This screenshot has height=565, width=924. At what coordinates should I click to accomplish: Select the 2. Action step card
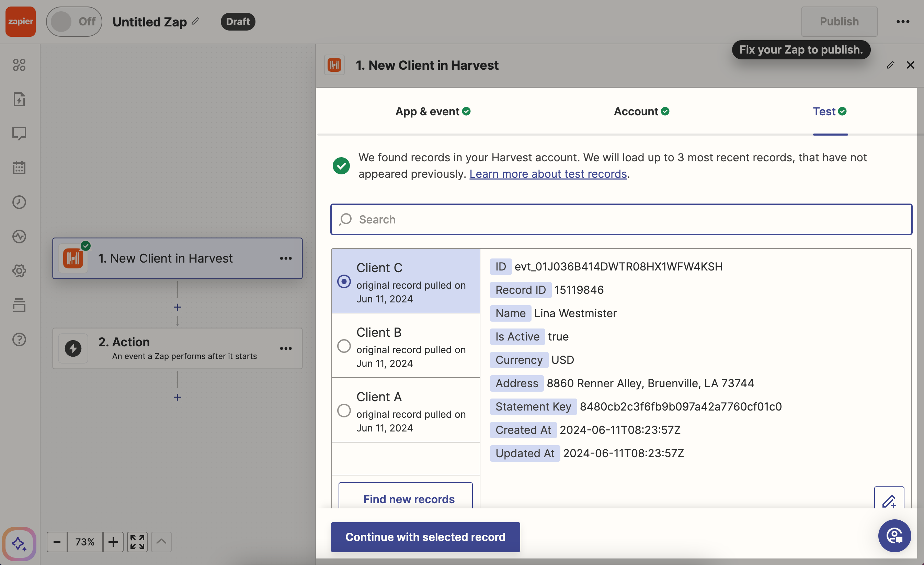178,348
